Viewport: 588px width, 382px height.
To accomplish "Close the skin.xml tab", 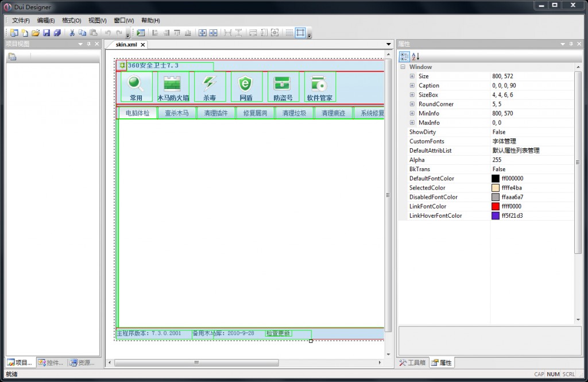I will [x=142, y=45].
